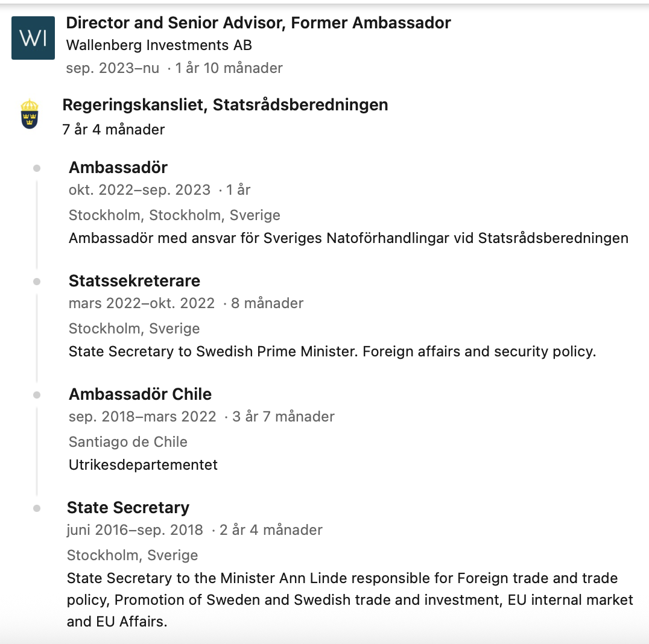The image size is (649, 644).
Task: Select the Statssekreterare role heading
Action: (134, 281)
